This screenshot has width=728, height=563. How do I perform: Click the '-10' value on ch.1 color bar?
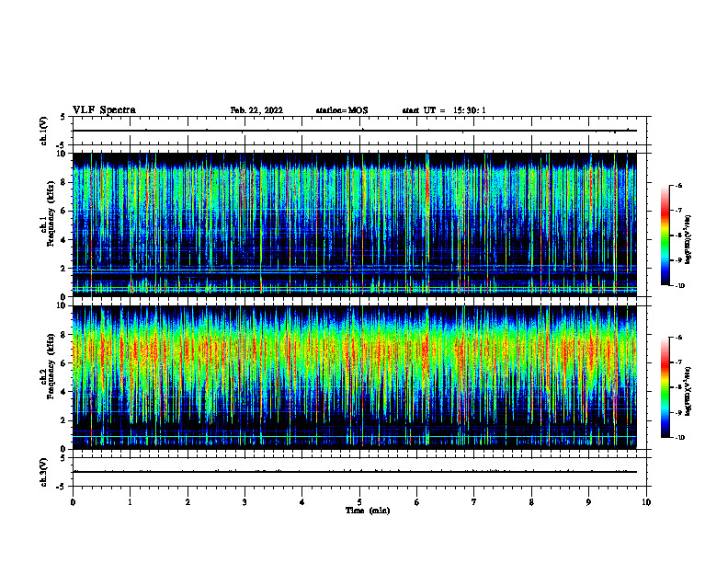coord(679,286)
